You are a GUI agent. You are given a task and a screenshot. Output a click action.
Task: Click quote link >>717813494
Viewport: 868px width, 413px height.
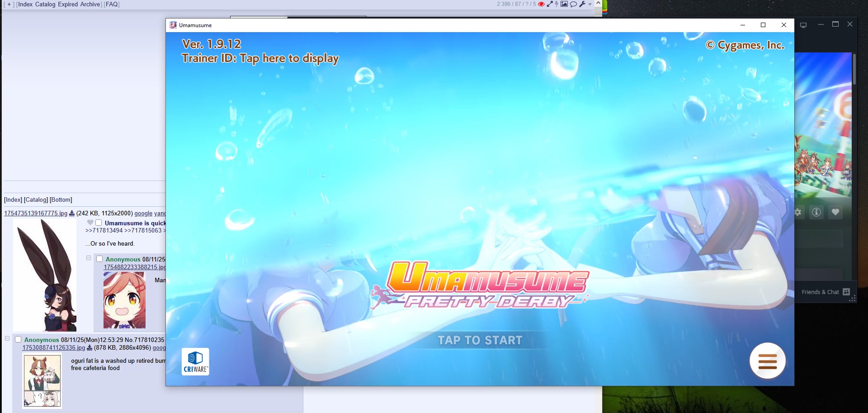tap(104, 230)
